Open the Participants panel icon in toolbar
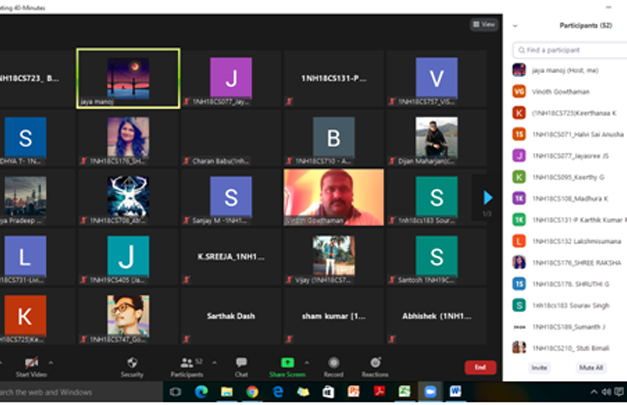The width and height of the screenshot is (627, 405). (x=185, y=362)
